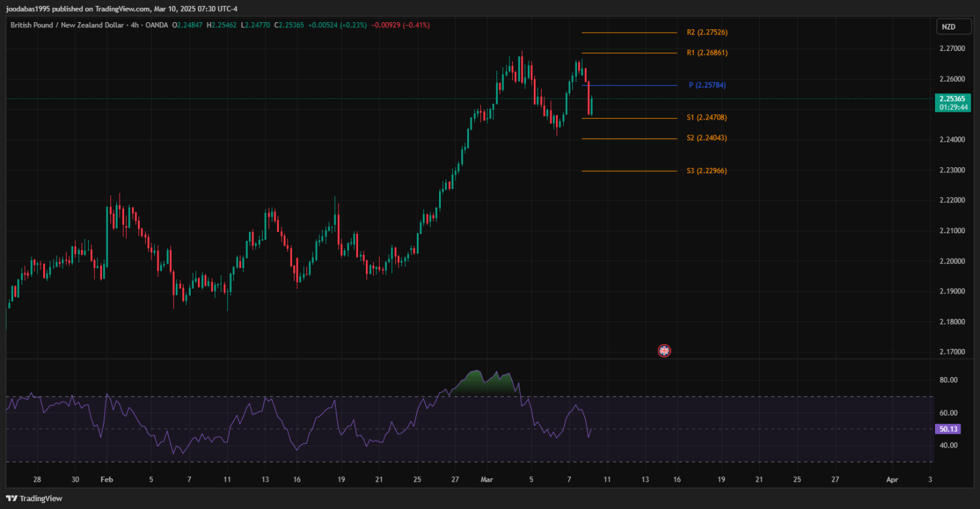Select the S1 (2.24708) support label

[x=706, y=118]
